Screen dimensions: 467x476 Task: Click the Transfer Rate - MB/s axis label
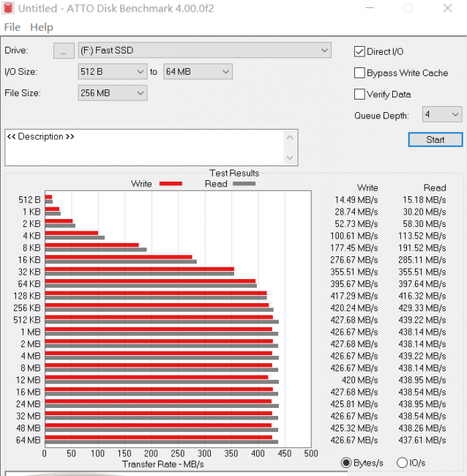[x=163, y=464]
